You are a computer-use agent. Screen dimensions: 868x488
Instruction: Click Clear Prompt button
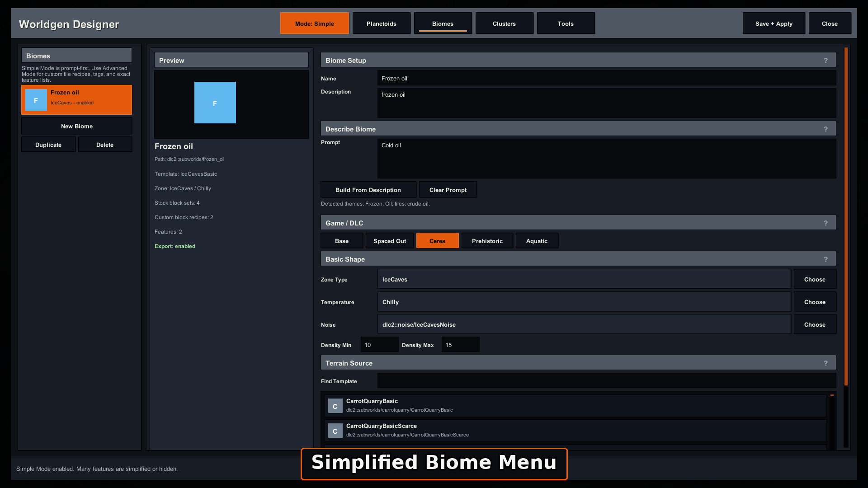[448, 190]
